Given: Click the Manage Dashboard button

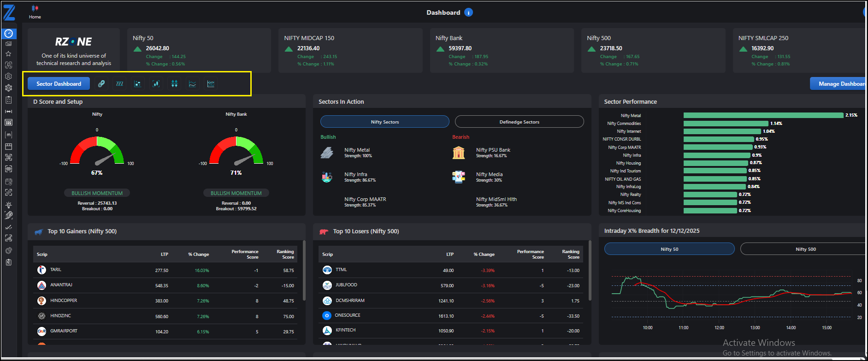Looking at the screenshot, I should point(838,84).
